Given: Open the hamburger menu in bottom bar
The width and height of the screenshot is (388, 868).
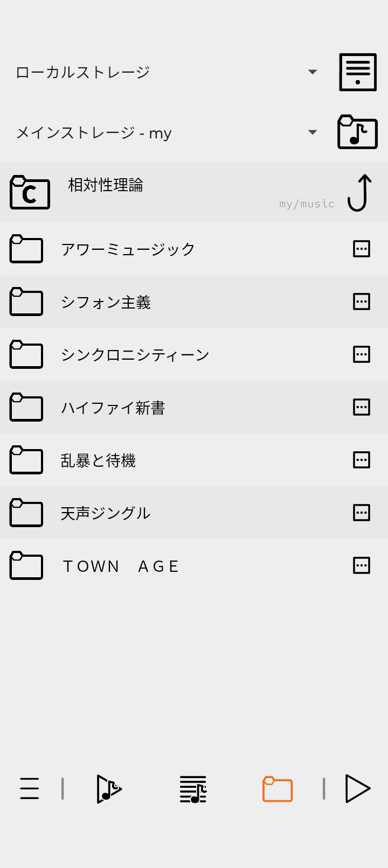Looking at the screenshot, I should tap(30, 789).
